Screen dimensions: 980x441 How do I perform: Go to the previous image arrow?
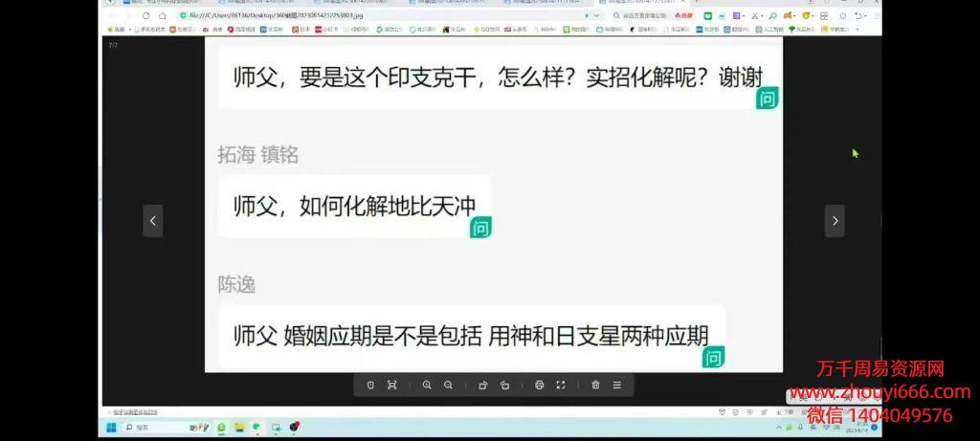coord(152,221)
